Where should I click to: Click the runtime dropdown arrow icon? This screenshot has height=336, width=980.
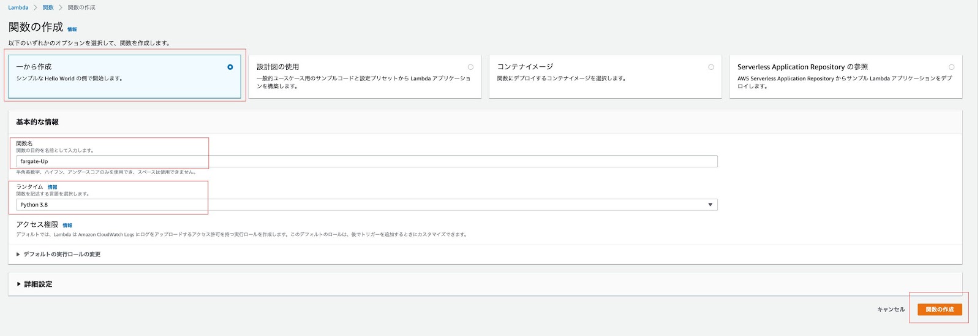click(x=710, y=205)
